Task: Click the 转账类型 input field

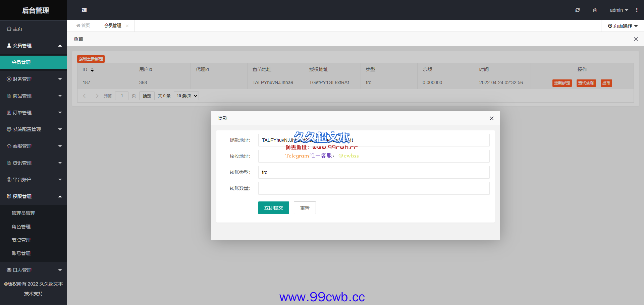Action: 374,172
